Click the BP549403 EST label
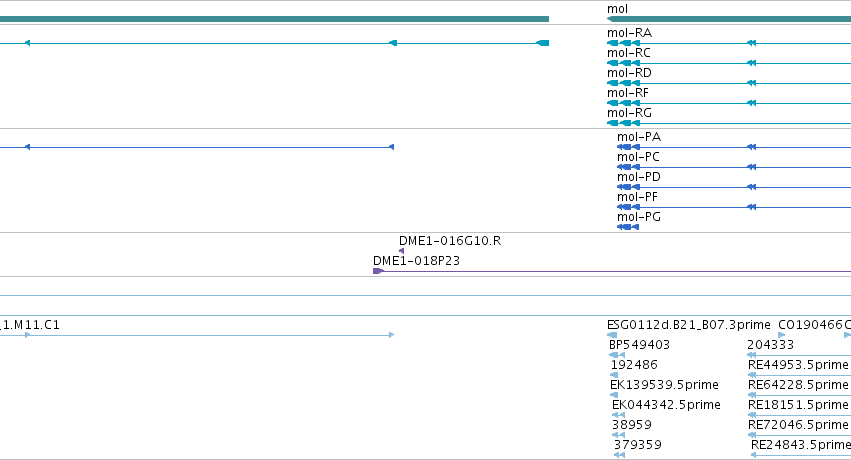Screen dimensions: 851x460 tap(639, 345)
